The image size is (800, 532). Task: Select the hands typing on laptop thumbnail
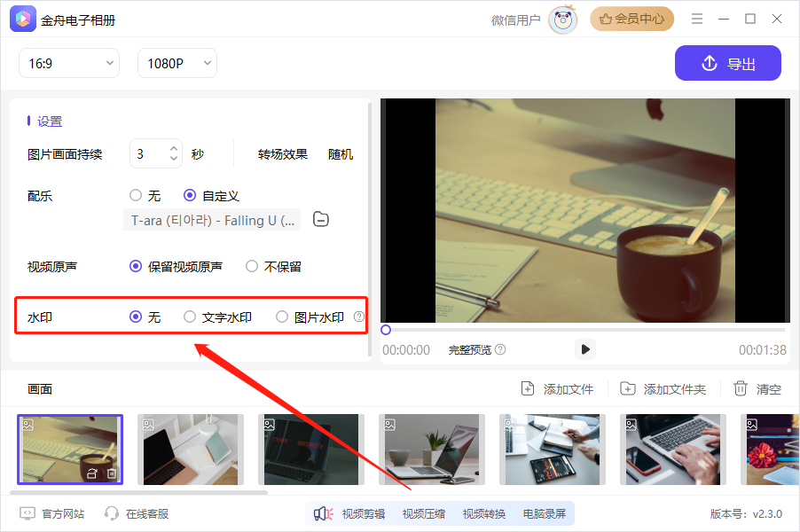pyautogui.click(x=673, y=450)
